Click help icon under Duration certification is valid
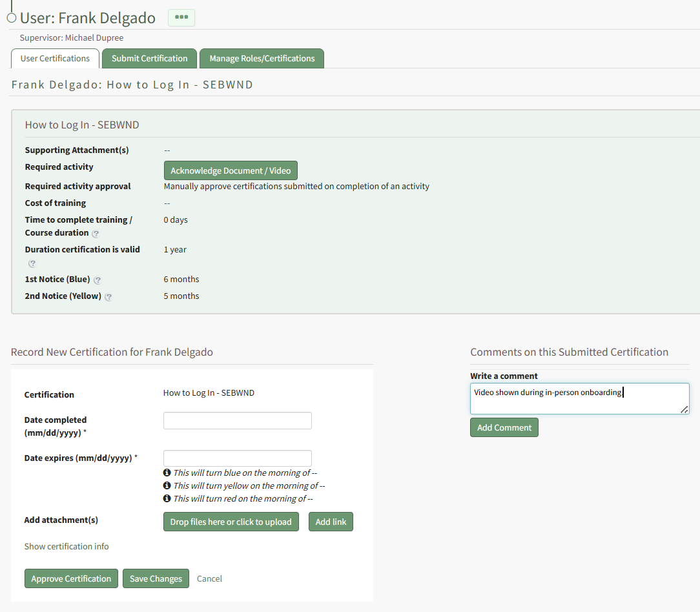 click(32, 263)
